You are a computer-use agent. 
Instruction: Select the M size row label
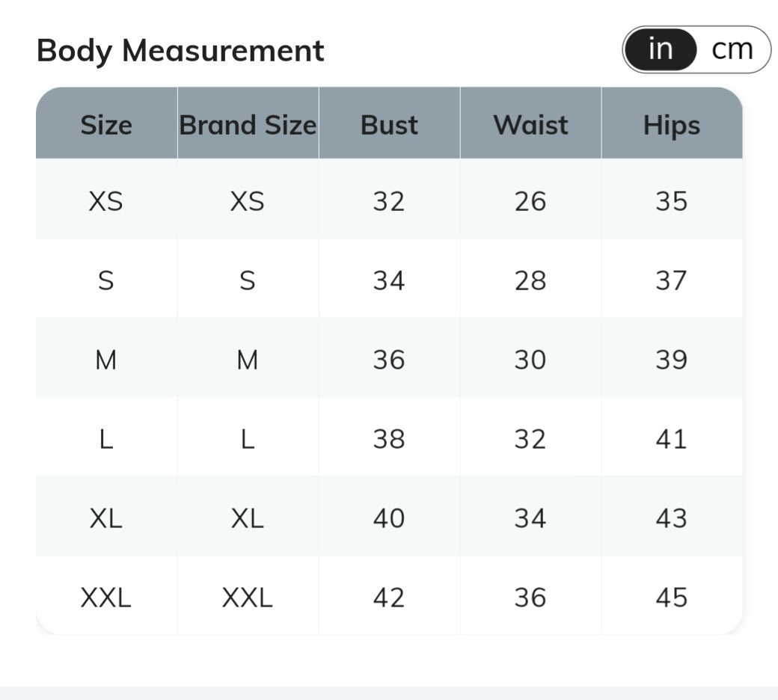click(x=106, y=360)
